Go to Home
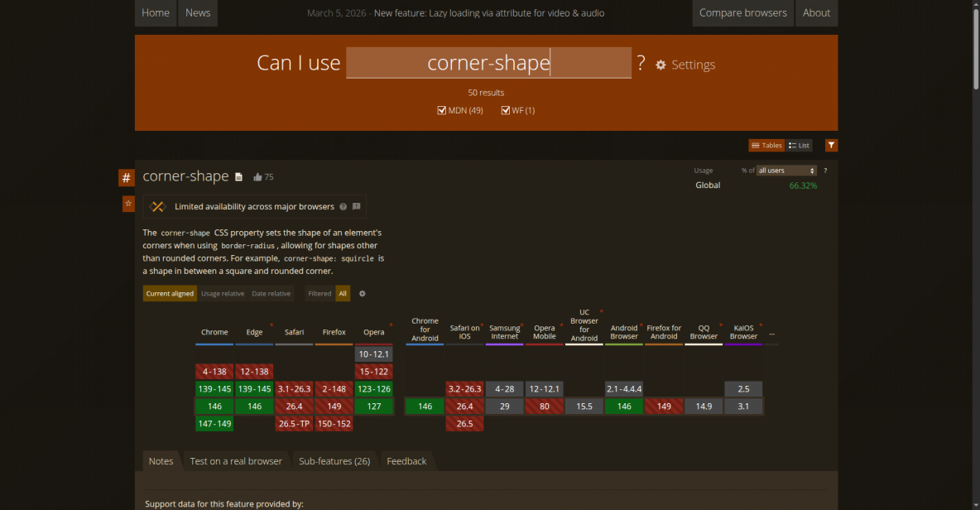This screenshot has height=510, width=980. point(155,13)
